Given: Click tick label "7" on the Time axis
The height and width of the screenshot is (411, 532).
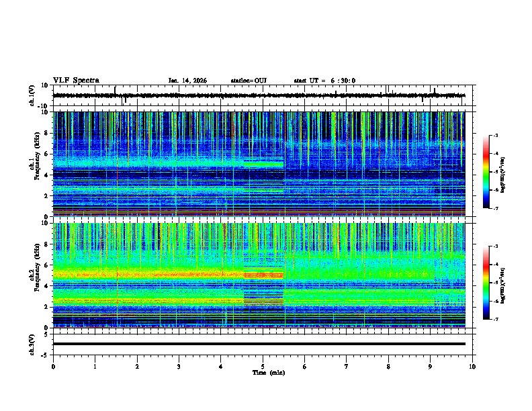Looking at the screenshot, I should coord(347,367).
